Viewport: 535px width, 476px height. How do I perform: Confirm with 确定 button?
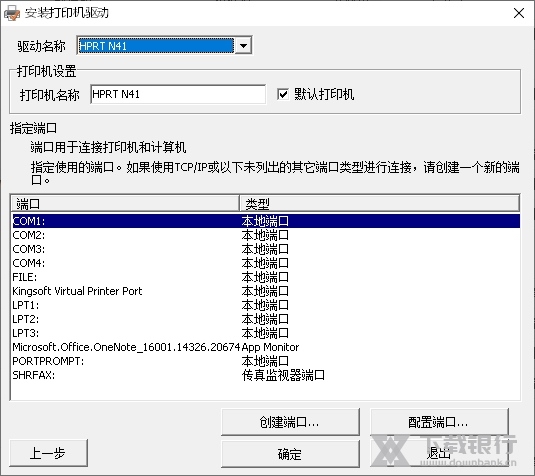(290, 454)
